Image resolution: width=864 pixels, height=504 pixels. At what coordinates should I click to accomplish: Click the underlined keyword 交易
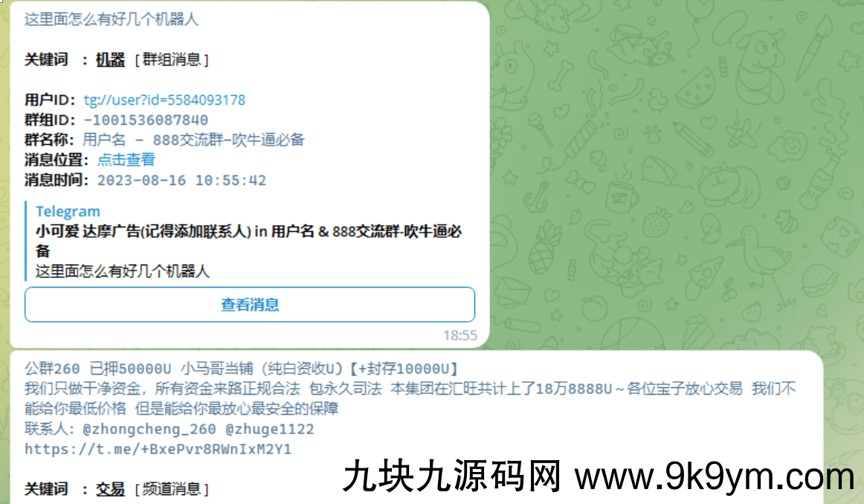click(110, 489)
